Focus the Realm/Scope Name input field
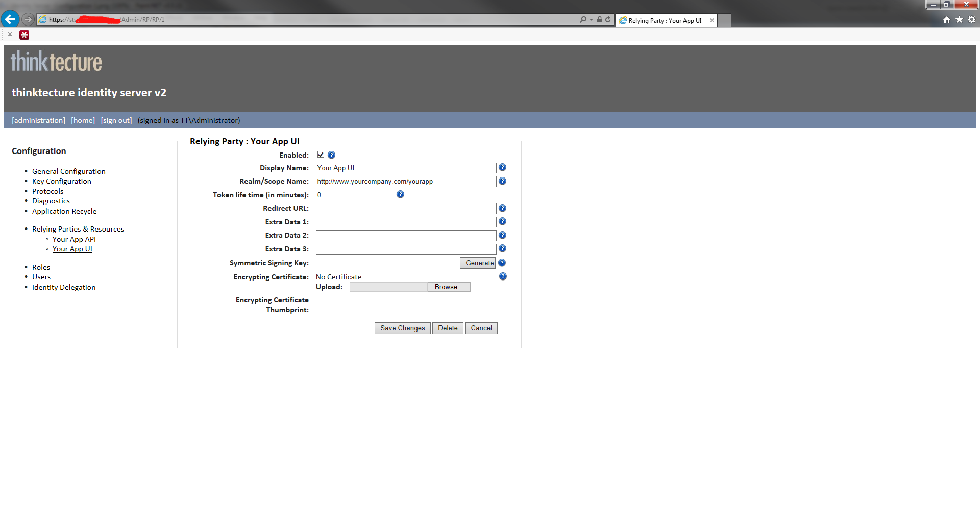 click(x=406, y=181)
